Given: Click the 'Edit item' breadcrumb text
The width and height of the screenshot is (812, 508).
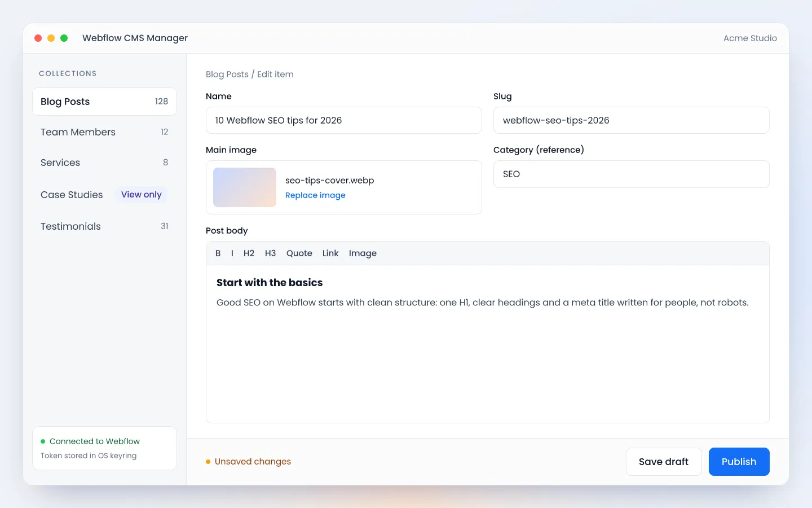Looking at the screenshot, I should pyautogui.click(x=275, y=75).
